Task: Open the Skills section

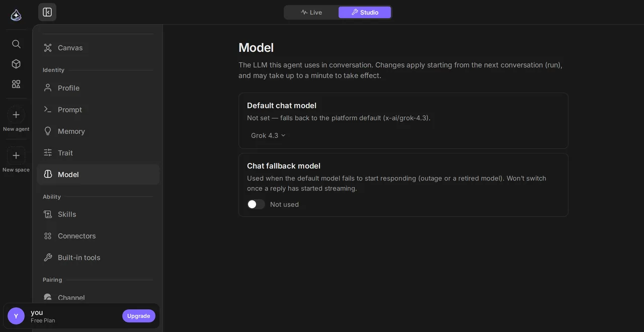Action: [98, 214]
